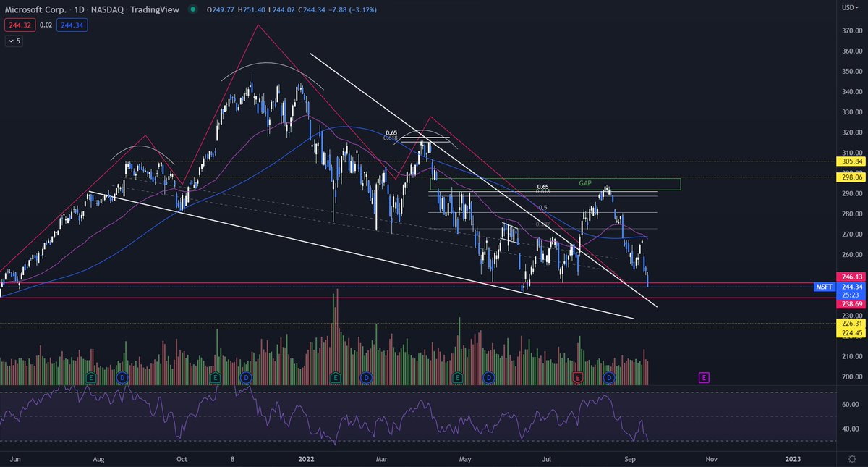This screenshot has height=467, width=868.
Task: Click the blue buy price 244.34 button
Action: point(73,25)
